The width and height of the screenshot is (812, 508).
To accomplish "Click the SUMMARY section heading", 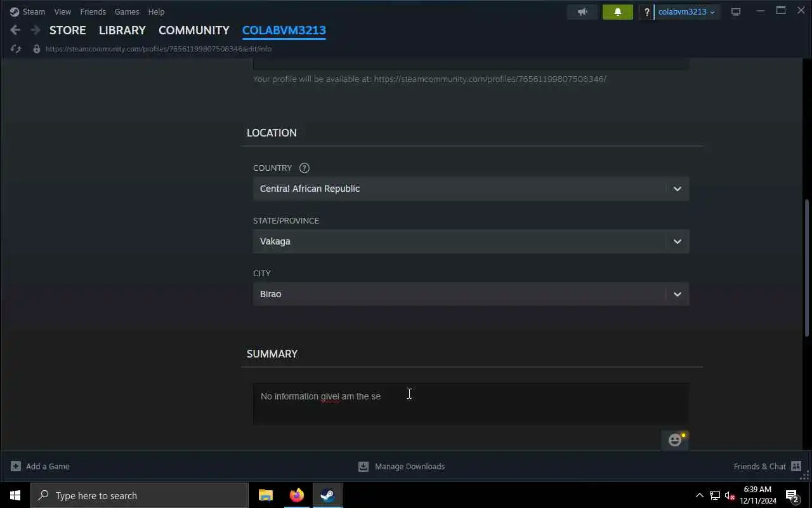I will pos(272,354).
